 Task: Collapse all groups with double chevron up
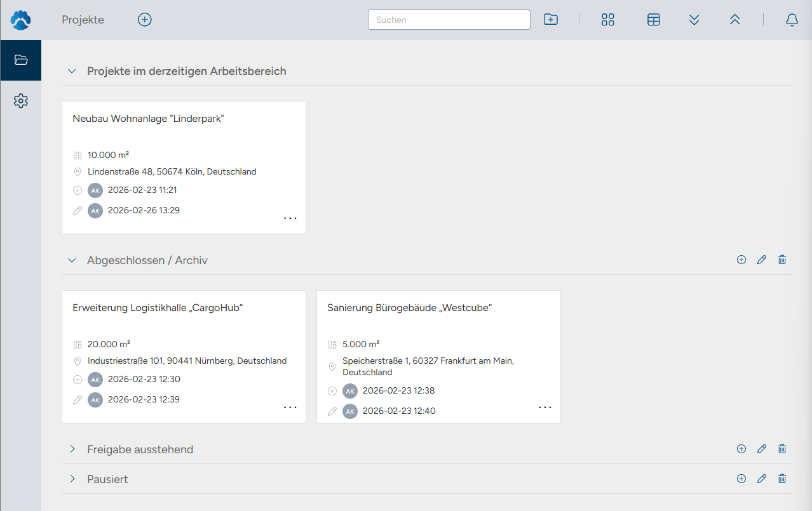coord(735,20)
